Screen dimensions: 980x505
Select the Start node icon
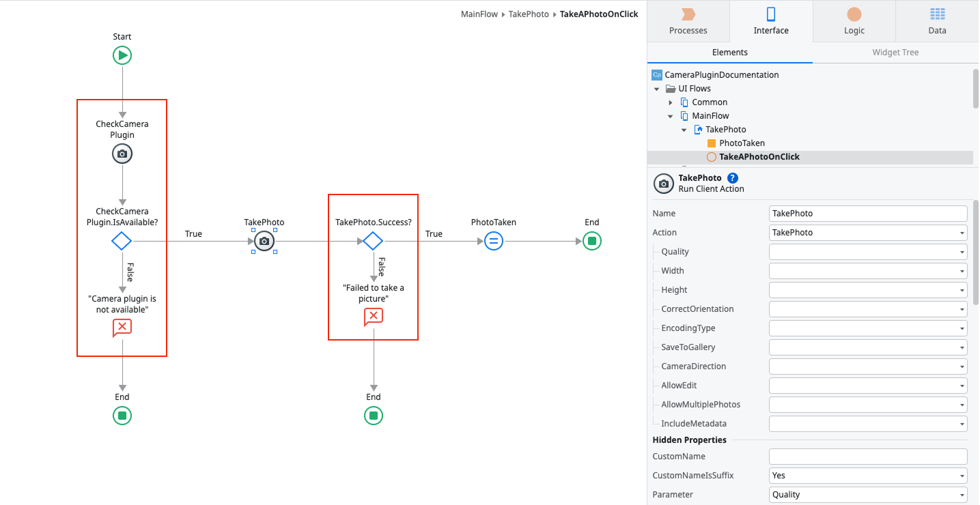(x=122, y=55)
